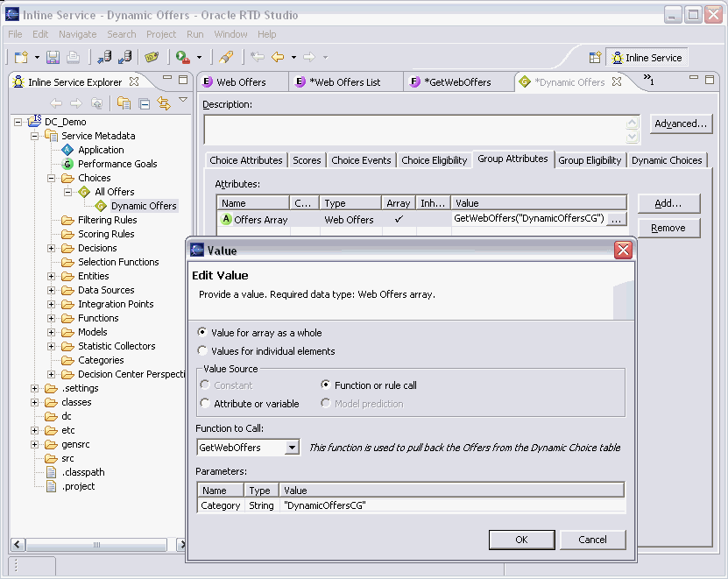Minimize the Inline Service Explorer panel
This screenshot has height=579, width=728.
coord(167,79)
